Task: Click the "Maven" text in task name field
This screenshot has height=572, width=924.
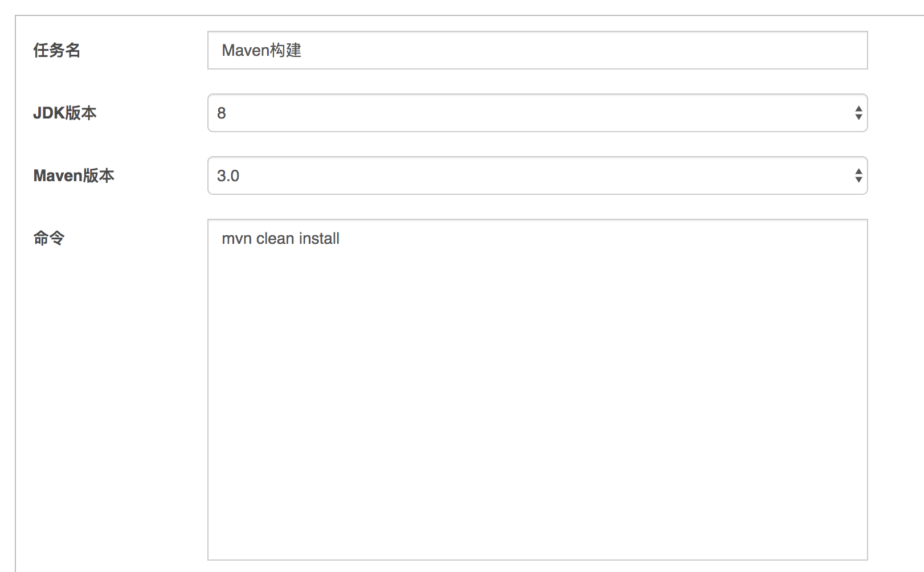Action: pyautogui.click(x=246, y=50)
